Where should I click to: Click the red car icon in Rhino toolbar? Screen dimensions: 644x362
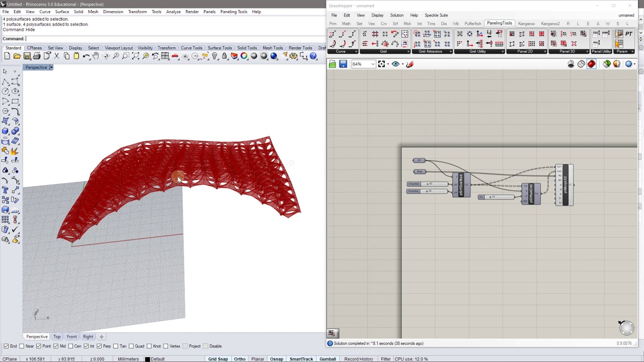tap(175, 56)
